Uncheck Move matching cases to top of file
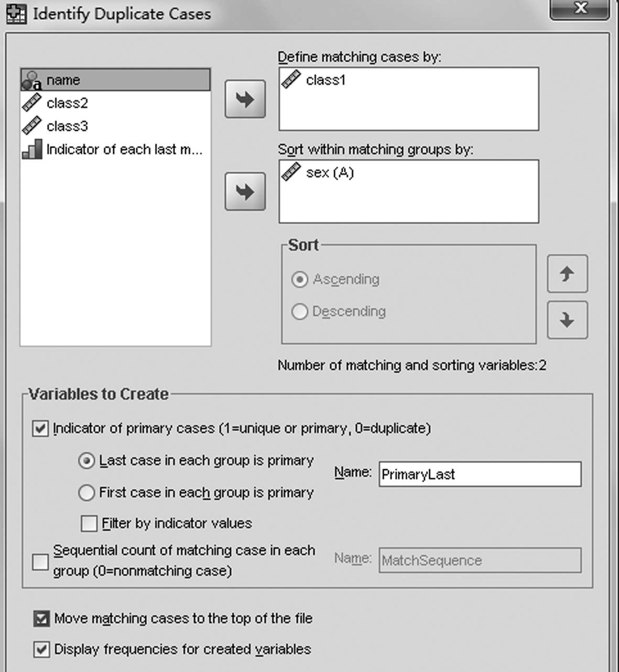 pos(41,619)
